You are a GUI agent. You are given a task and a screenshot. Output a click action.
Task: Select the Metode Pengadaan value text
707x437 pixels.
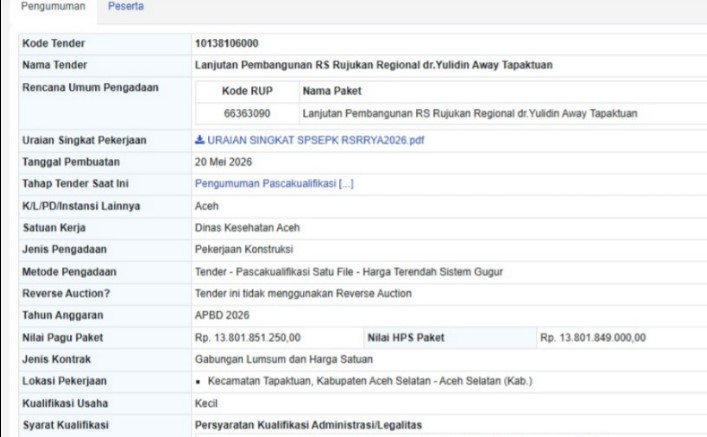(349, 272)
